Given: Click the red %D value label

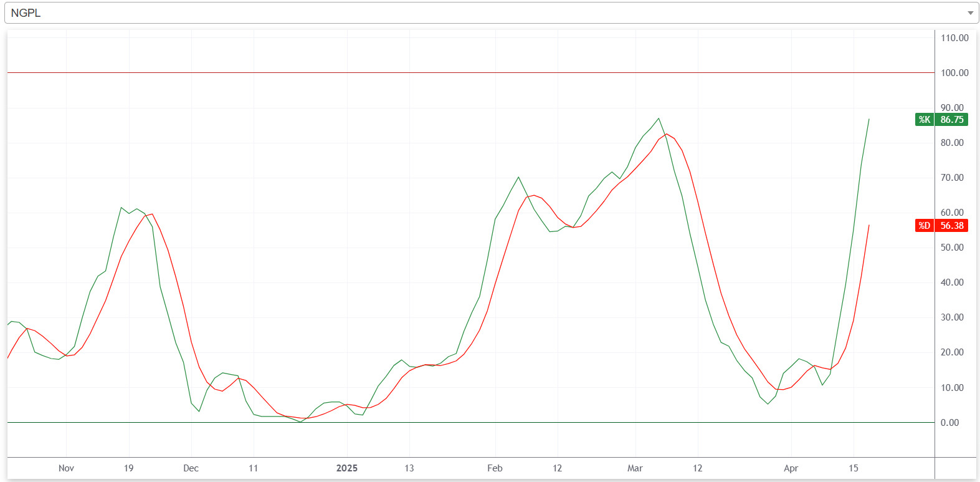Looking at the screenshot, I should (924, 226).
